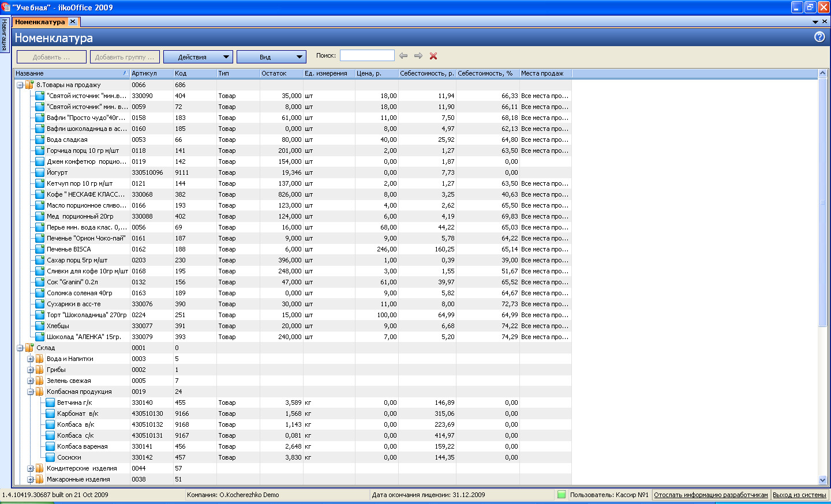Select the Горчица порц 10 гр м/шт row

(x=293, y=151)
